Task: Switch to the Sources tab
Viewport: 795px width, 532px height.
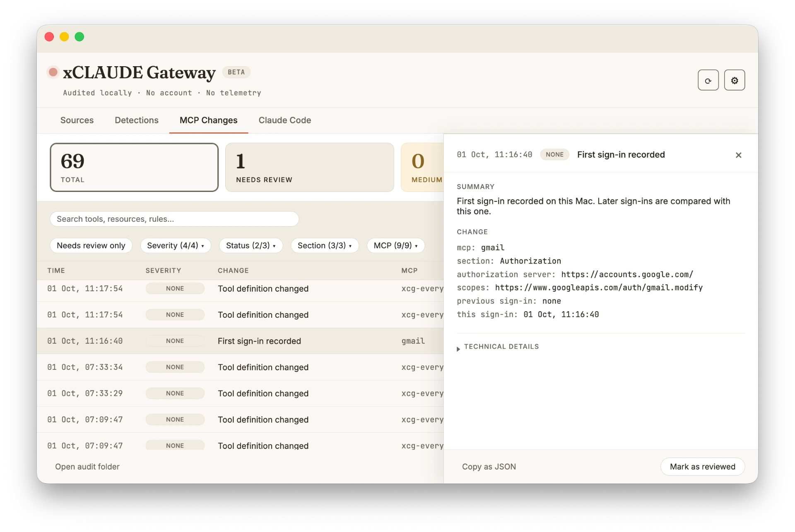Action: [77, 120]
